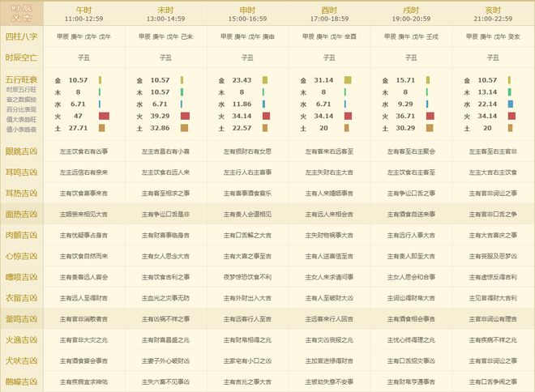Select the 釜鸣吉凶 row label
Image resolution: width=535 pixels, height=392 pixels.
[22, 319]
